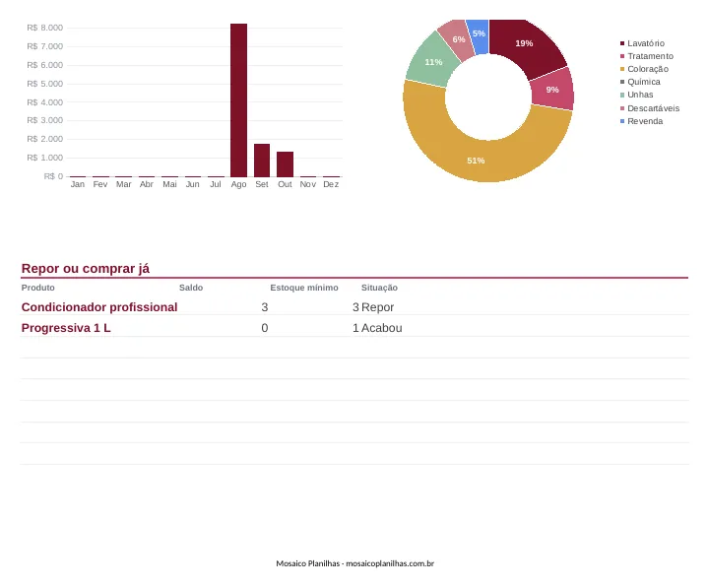The height and width of the screenshot is (588, 708).
Task: Click the 'R$ 8.000' axis label
Action: coord(44,28)
